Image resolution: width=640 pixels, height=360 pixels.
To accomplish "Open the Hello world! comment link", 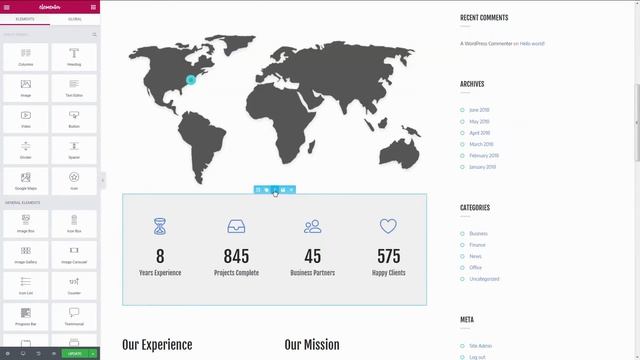I will tap(532, 44).
